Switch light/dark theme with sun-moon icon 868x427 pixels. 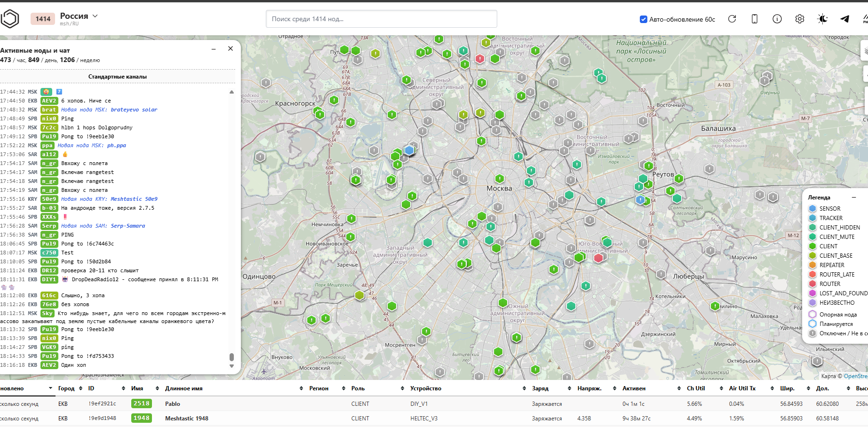tap(822, 19)
